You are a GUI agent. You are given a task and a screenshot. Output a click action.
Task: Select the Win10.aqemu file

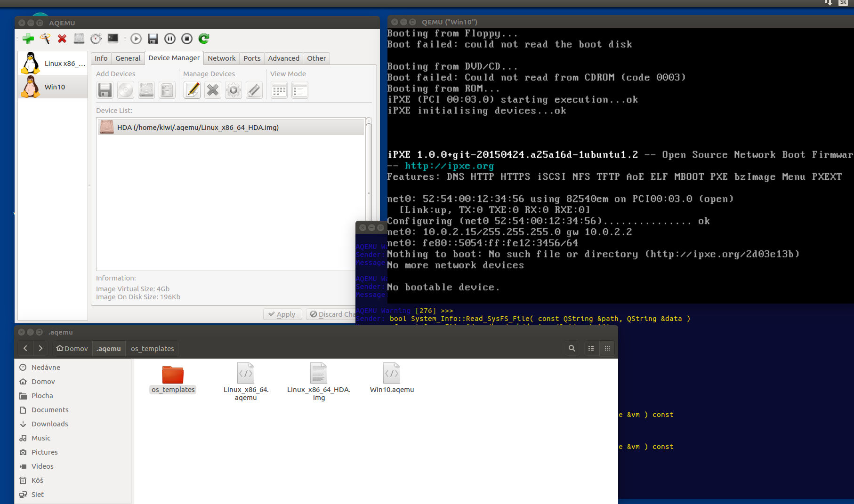392,378
